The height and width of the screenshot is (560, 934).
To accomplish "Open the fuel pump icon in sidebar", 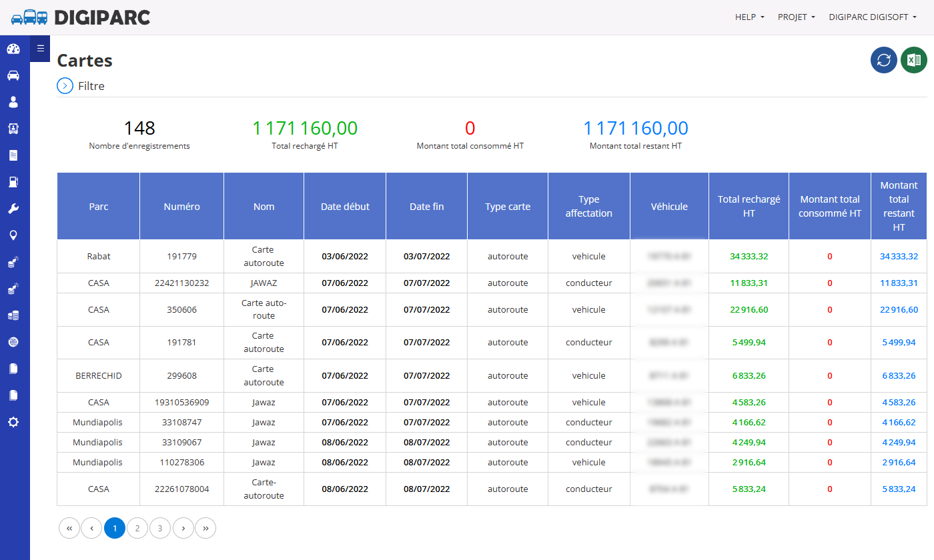I will [13, 182].
